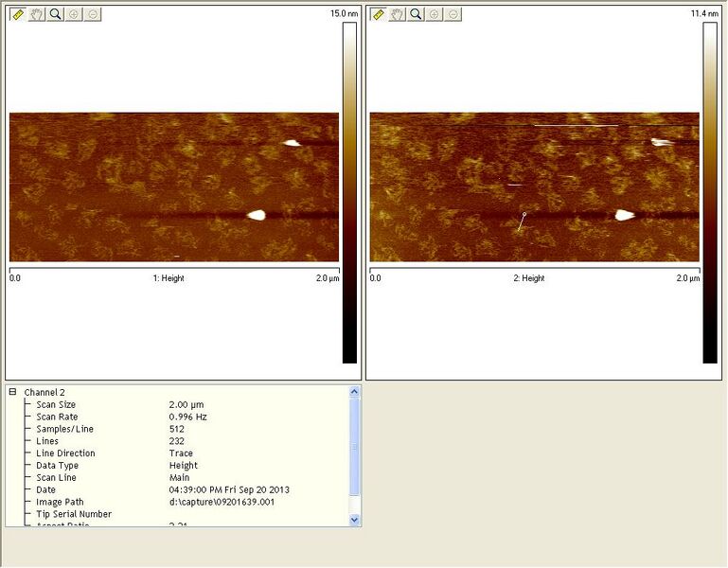Click the zoom out button in left panel
Screen dimensions: 728x568
pyautogui.click(x=93, y=14)
